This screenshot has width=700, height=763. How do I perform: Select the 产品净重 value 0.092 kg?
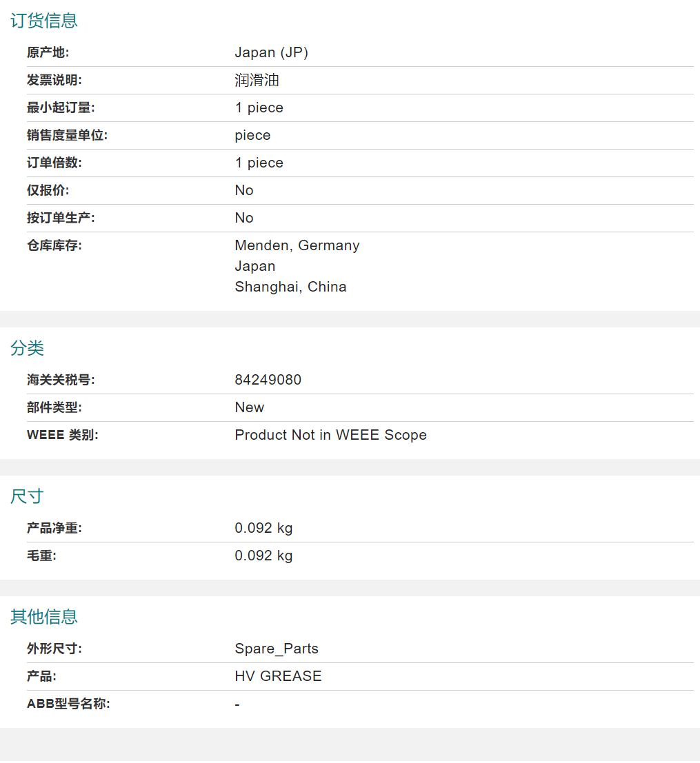pos(263,528)
